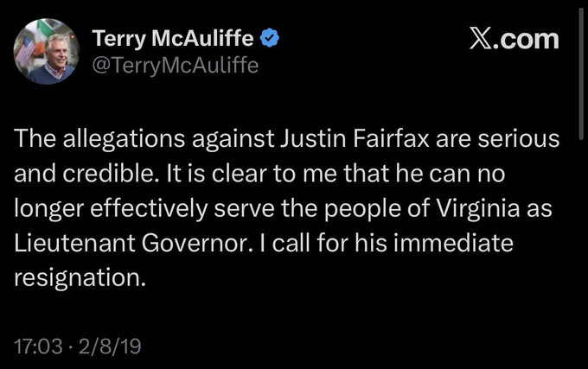Click the X logo in the watermark

click(481, 40)
